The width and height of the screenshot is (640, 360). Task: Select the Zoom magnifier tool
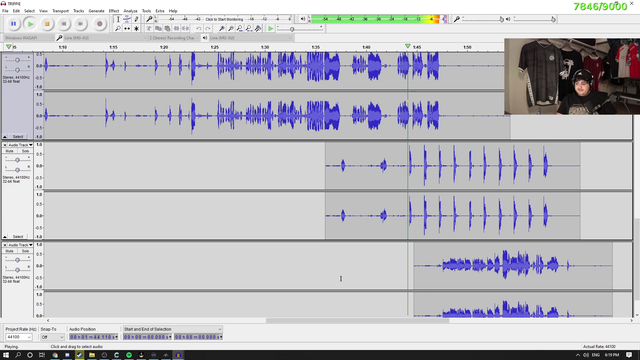point(118,29)
